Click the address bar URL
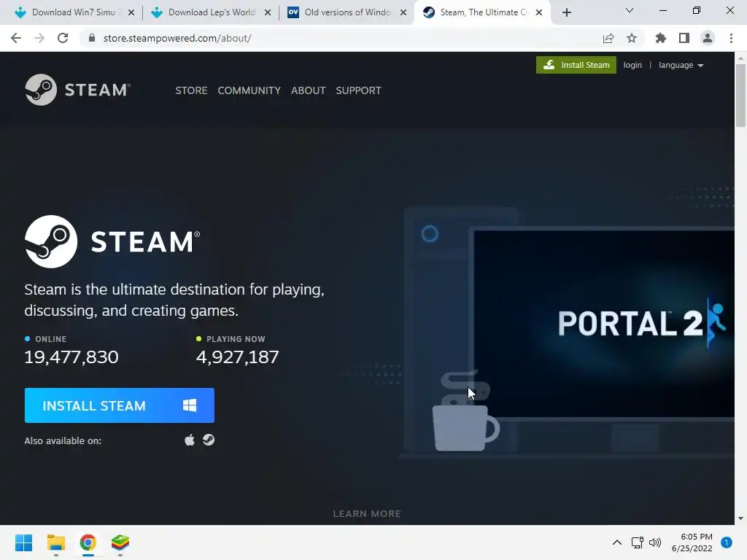 coord(177,38)
